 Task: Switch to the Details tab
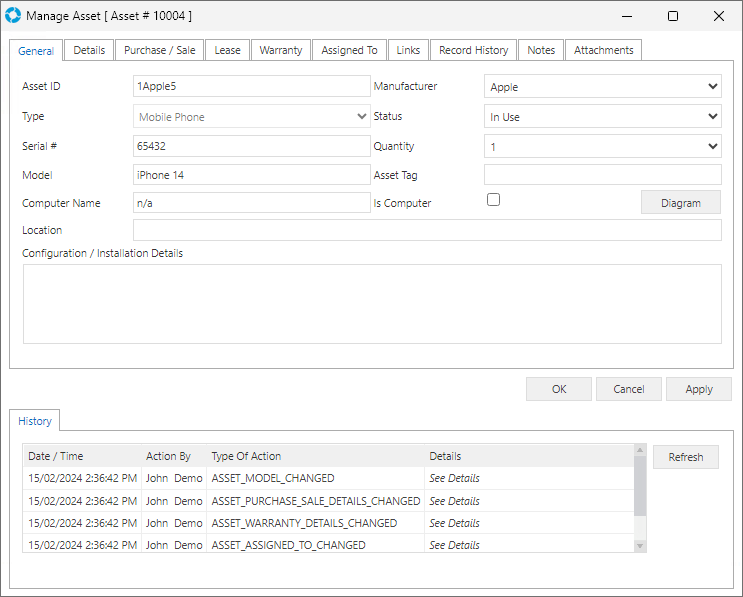coord(89,50)
